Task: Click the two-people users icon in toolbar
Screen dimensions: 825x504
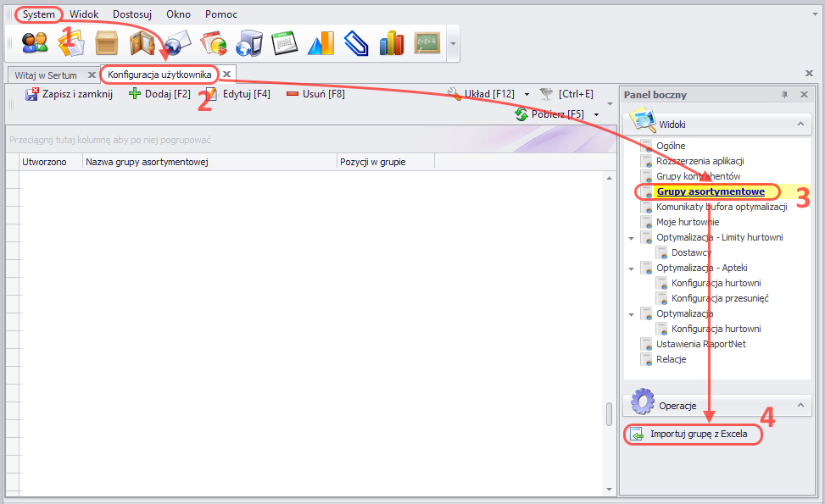Action: click(x=35, y=42)
